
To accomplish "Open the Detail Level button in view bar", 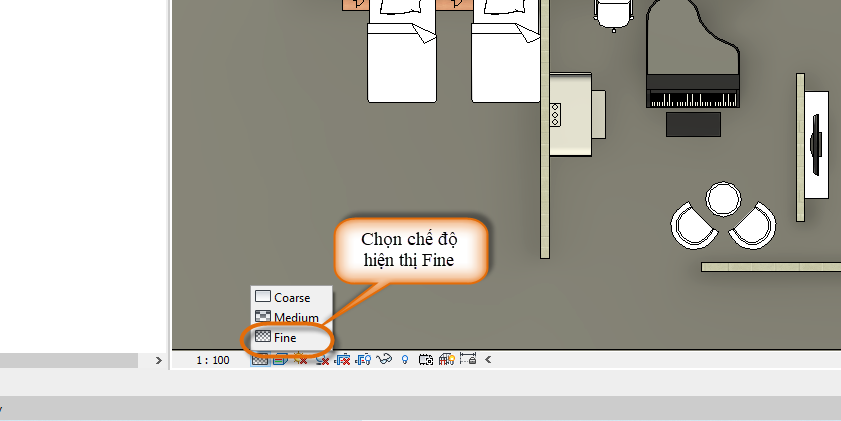I will pyautogui.click(x=259, y=360).
